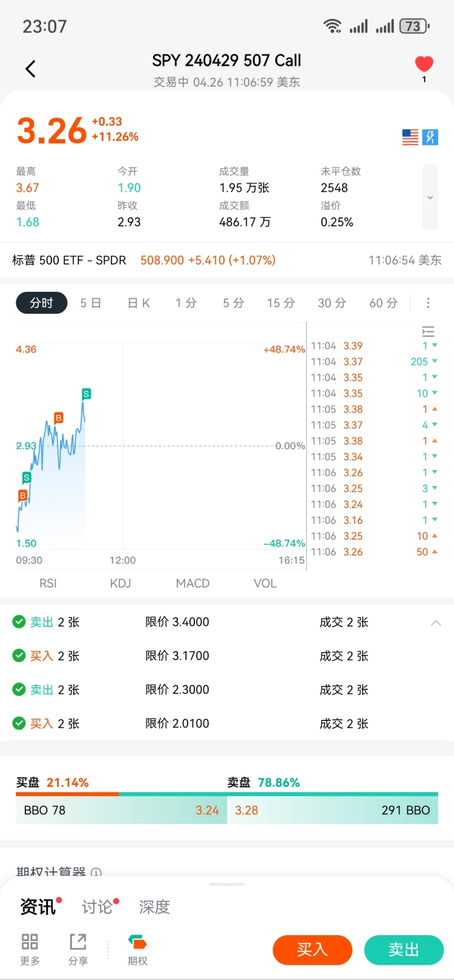Tap the red heart favorite icon
The height and width of the screenshot is (980, 454).
(424, 64)
